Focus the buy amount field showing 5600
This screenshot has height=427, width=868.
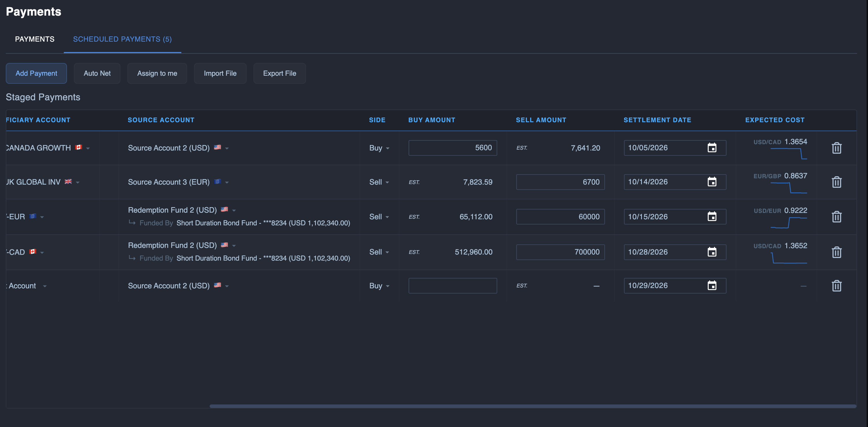point(452,148)
